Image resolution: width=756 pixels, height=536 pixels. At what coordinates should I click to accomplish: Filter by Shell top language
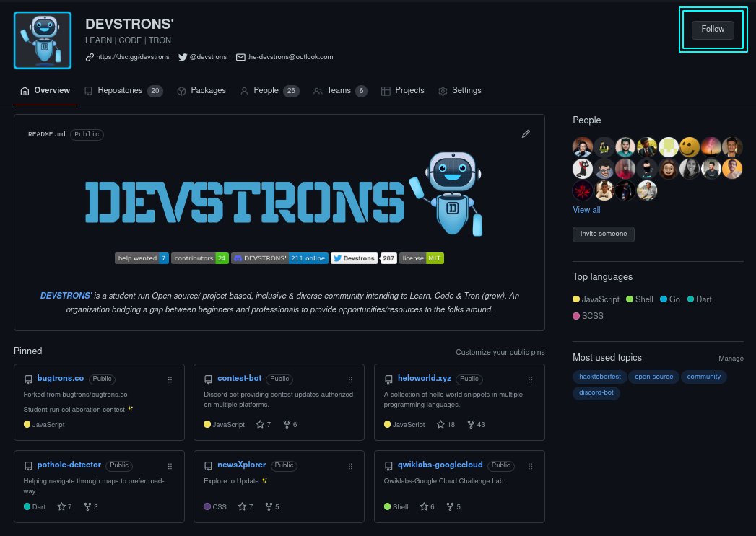[x=640, y=299]
